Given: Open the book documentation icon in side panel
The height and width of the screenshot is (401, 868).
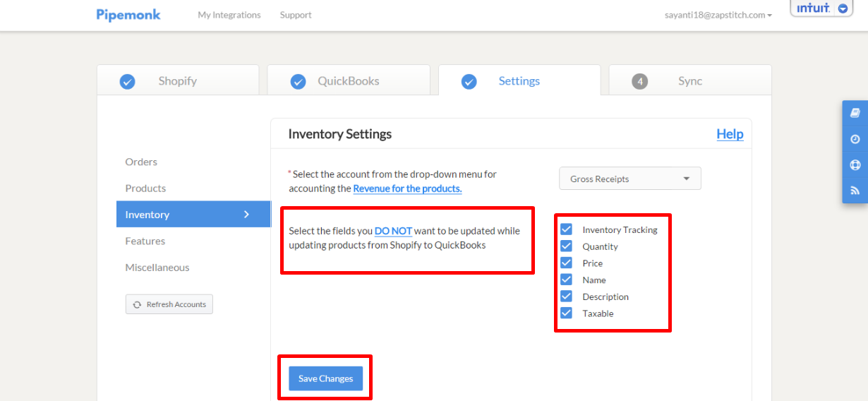Looking at the screenshot, I should [855, 113].
